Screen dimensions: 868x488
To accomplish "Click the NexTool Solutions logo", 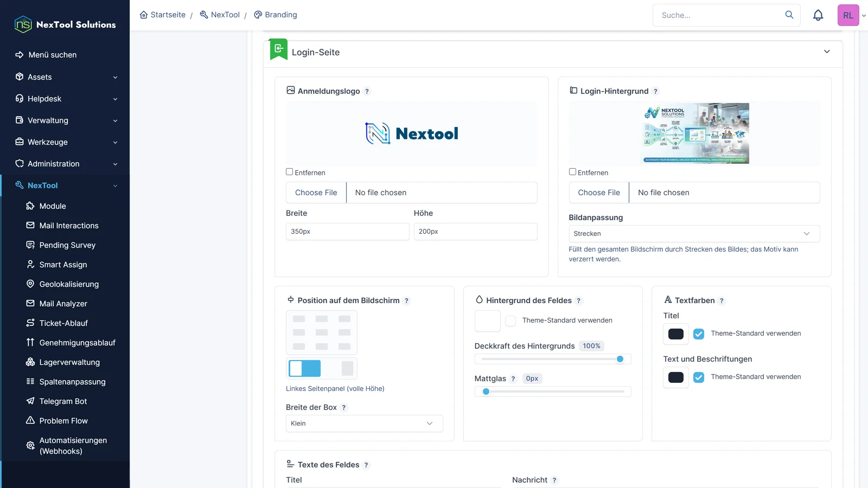I will pyautogui.click(x=65, y=24).
